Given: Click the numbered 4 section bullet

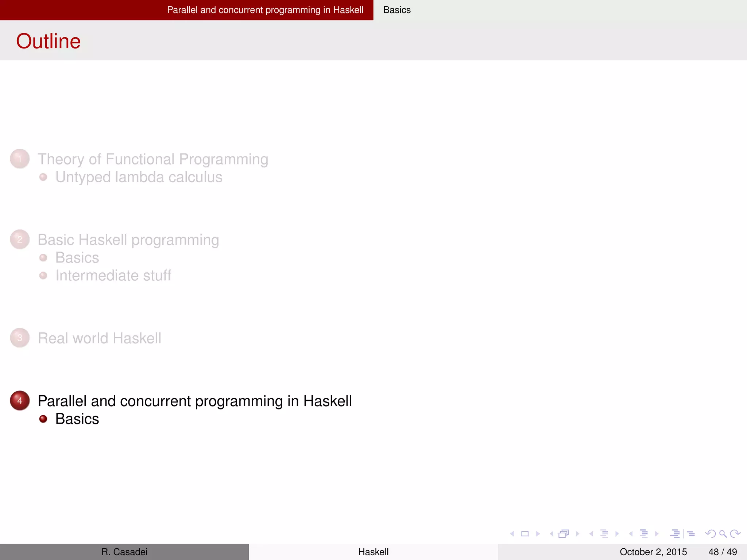Looking at the screenshot, I should click(20, 401).
